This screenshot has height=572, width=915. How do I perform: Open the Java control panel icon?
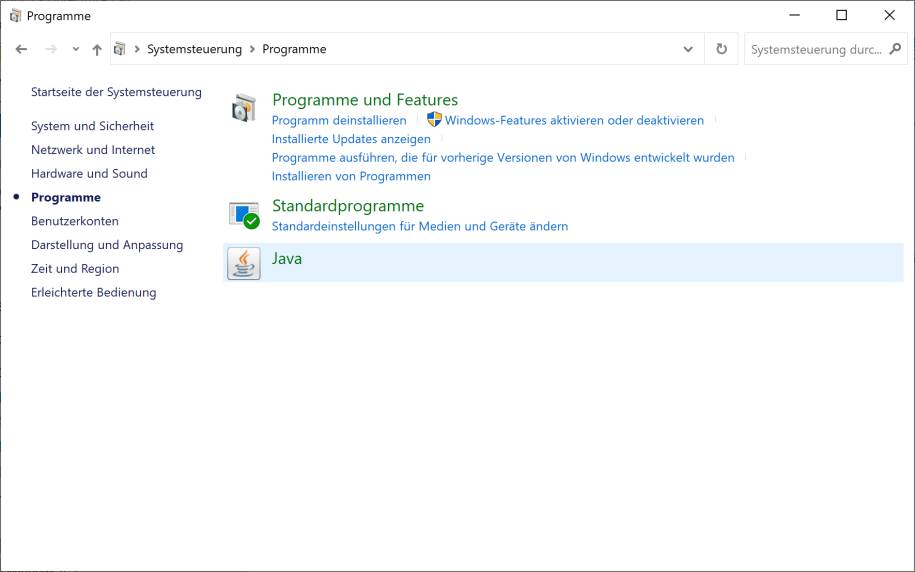244,263
